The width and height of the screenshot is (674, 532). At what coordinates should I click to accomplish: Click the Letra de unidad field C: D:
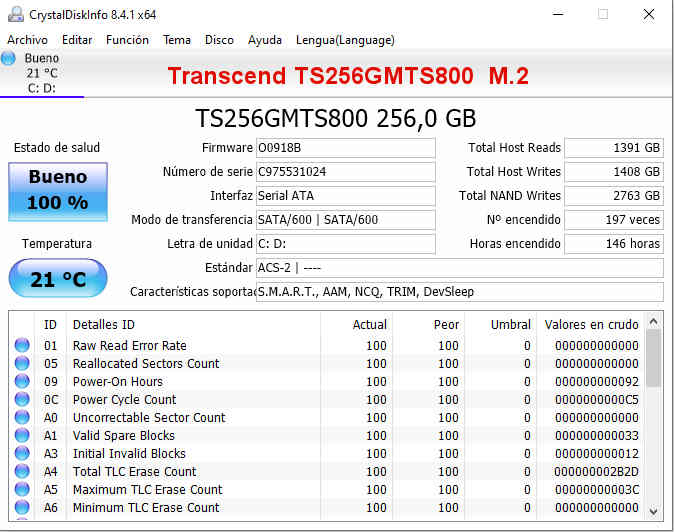(x=346, y=244)
